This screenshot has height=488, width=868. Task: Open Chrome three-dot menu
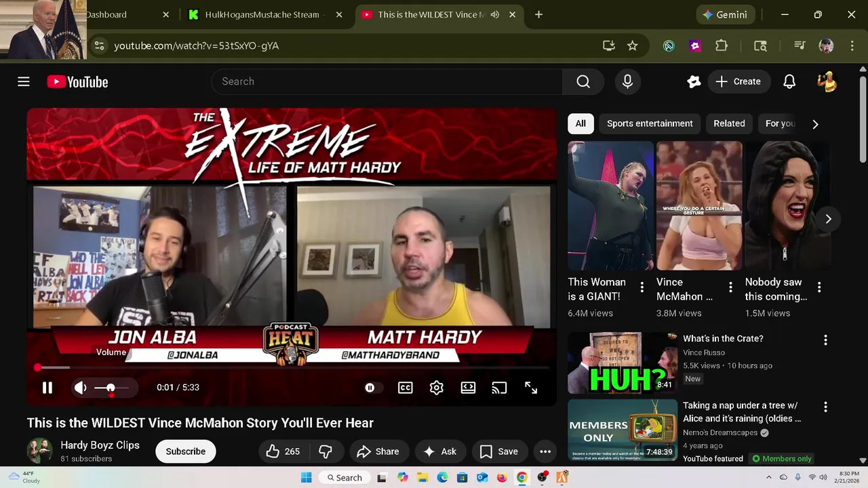(x=852, y=45)
